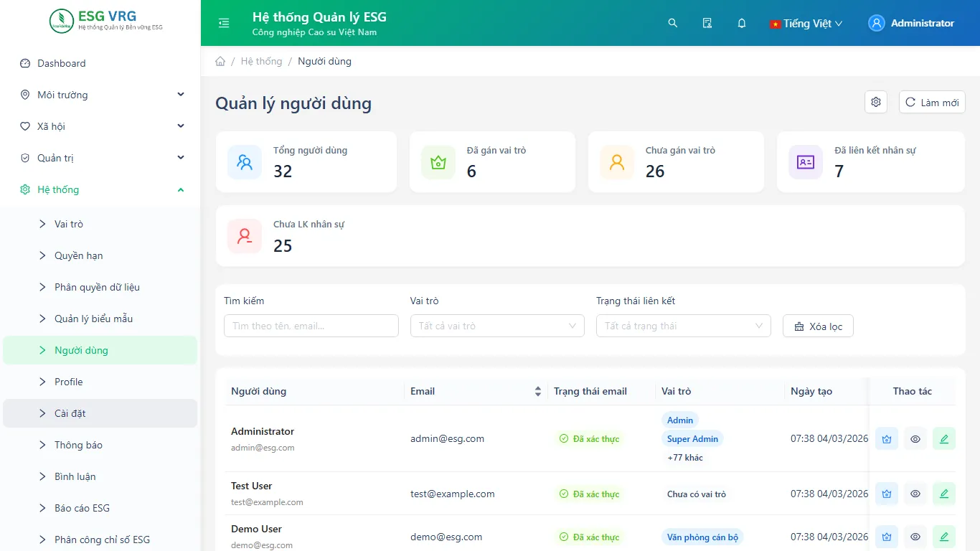View Administrator details with eye icon

915,438
